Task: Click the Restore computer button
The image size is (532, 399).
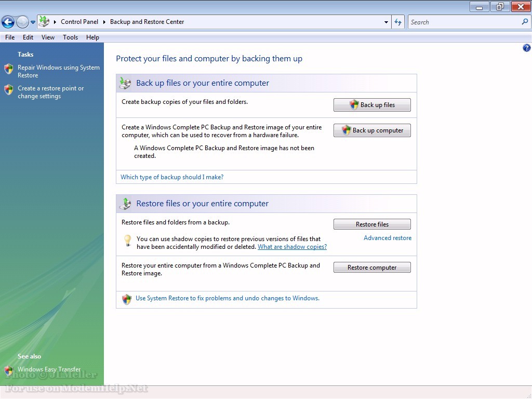Action: click(x=372, y=268)
